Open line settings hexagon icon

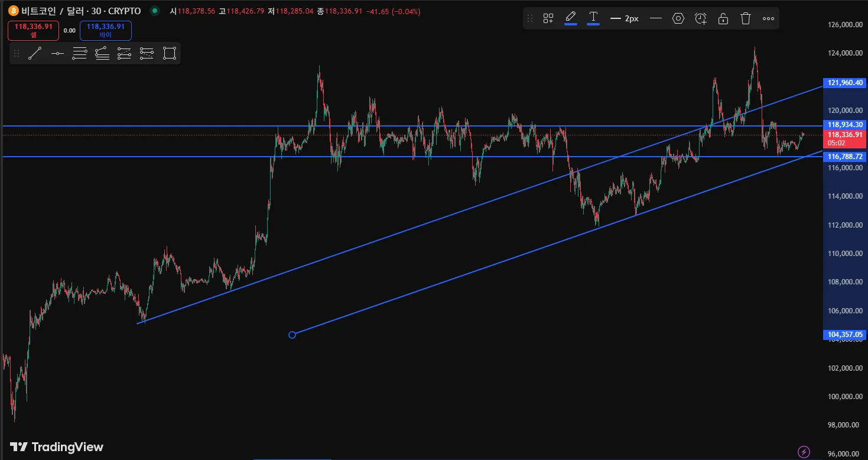[x=678, y=18]
